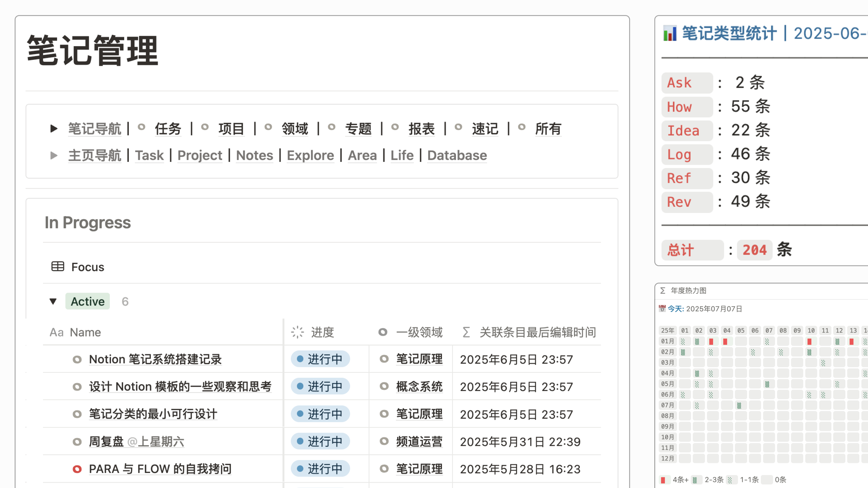
Task: Collapse the Active group
Action: tap(53, 301)
